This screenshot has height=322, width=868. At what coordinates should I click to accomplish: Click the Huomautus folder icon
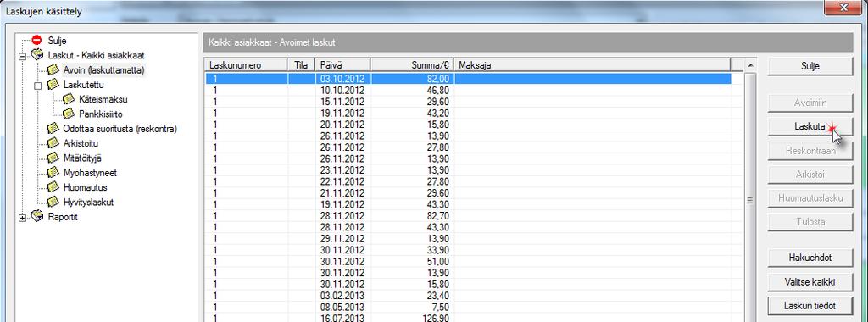[53, 187]
